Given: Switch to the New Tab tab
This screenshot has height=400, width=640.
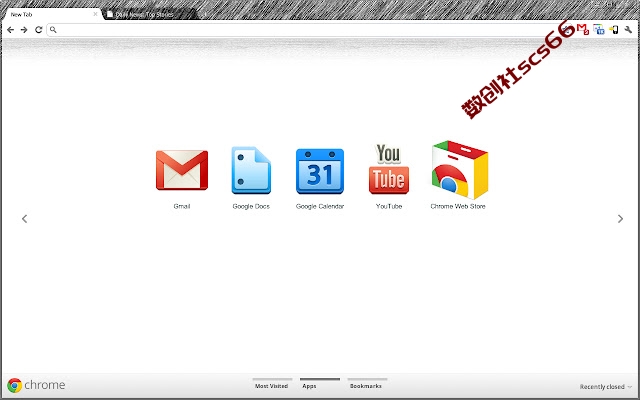Looking at the screenshot, I should pyautogui.click(x=51, y=14).
